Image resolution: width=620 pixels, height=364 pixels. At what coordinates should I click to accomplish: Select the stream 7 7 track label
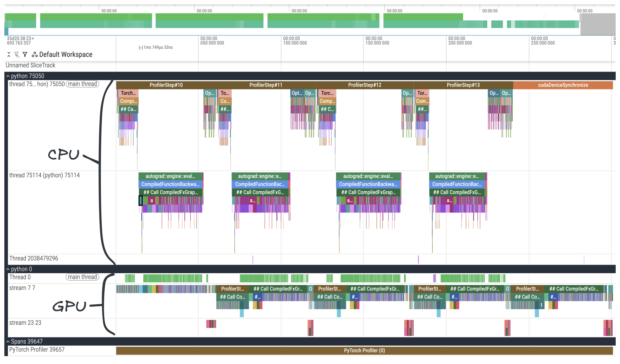22,288
